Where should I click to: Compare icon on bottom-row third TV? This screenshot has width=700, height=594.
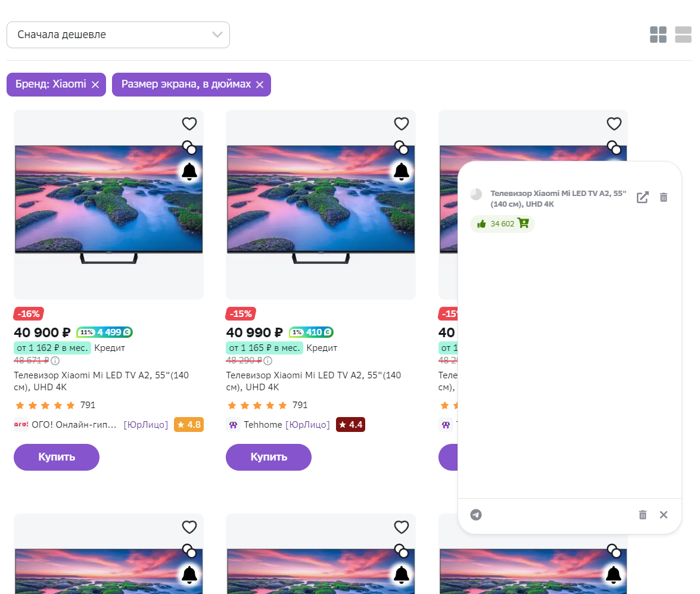(614, 551)
